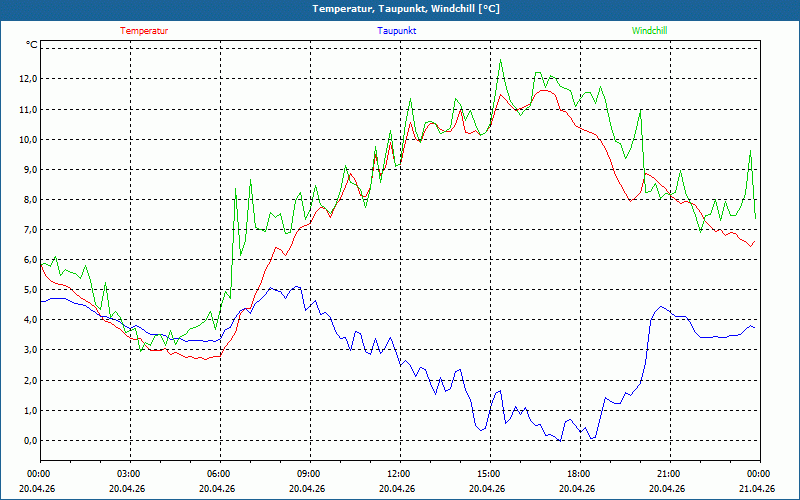Toggle the green Windchill legend label
The height and width of the screenshot is (500, 800).
click(650, 30)
